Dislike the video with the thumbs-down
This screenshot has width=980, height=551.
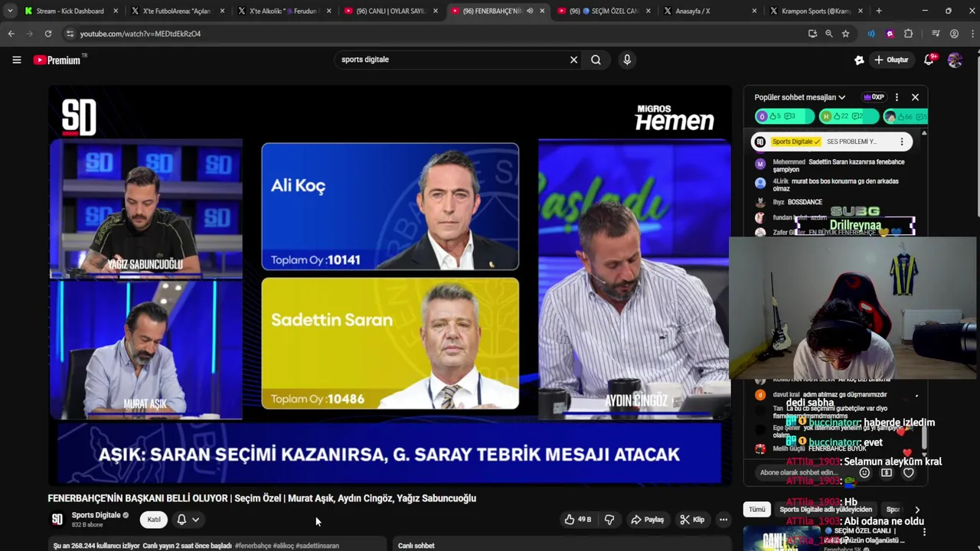click(x=609, y=520)
